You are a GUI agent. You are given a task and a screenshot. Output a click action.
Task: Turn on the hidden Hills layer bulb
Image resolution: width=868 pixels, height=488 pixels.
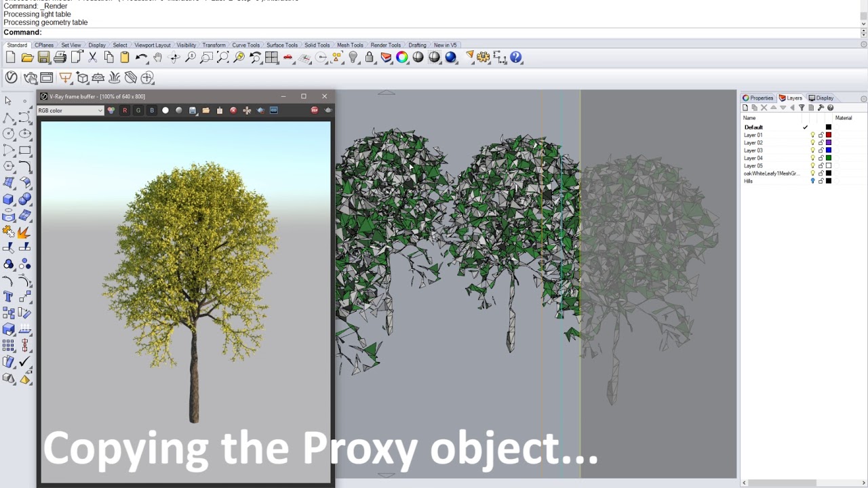click(x=812, y=181)
